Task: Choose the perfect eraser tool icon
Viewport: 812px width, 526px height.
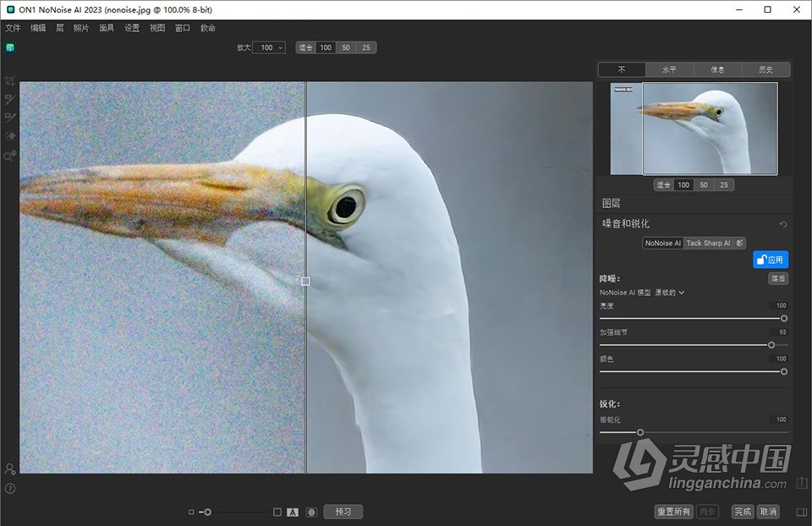Action: tap(10, 136)
